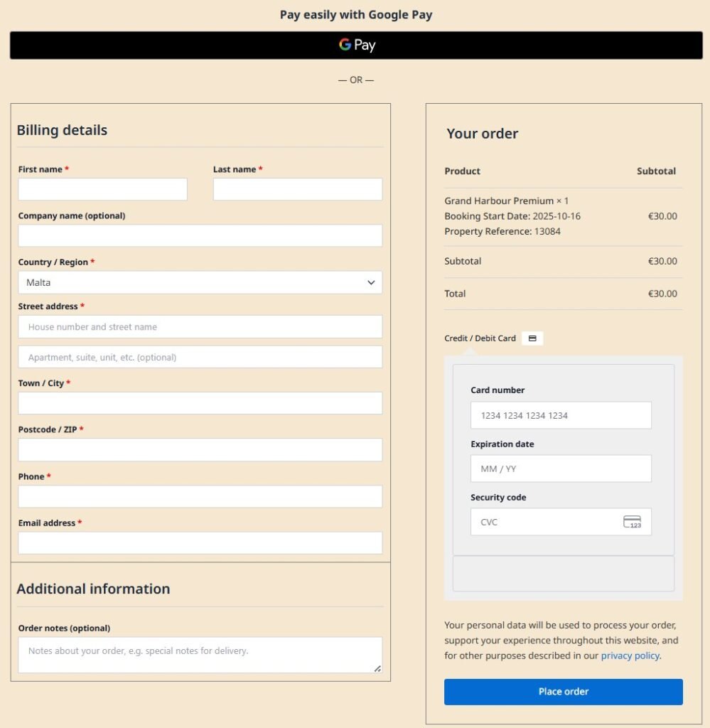Focus the Postcode / ZIP field
710x728 pixels.
[200, 450]
